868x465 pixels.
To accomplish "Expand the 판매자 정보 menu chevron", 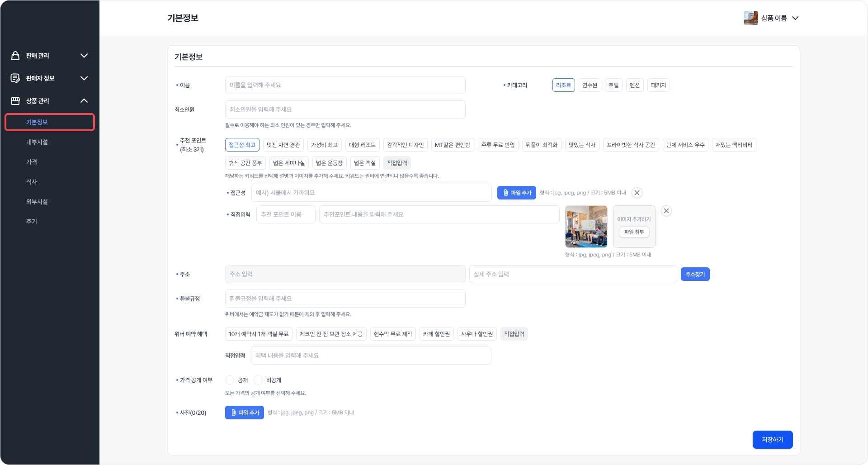I will point(84,78).
